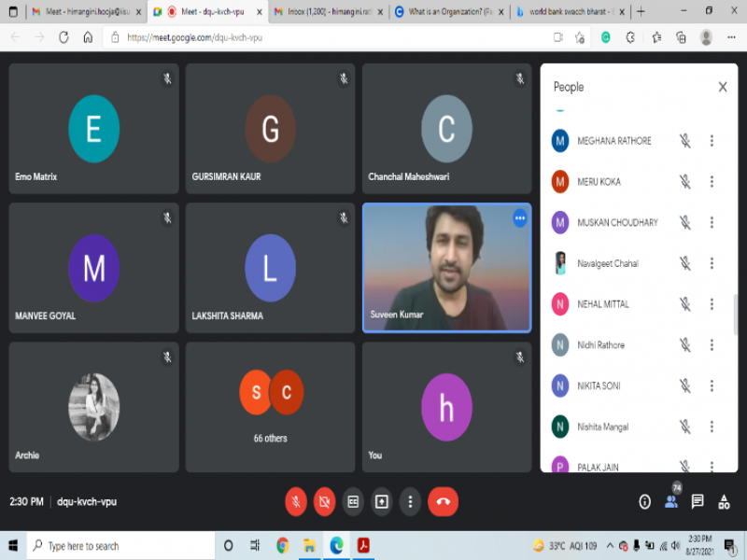Toggle your microphone mute button

click(296, 501)
